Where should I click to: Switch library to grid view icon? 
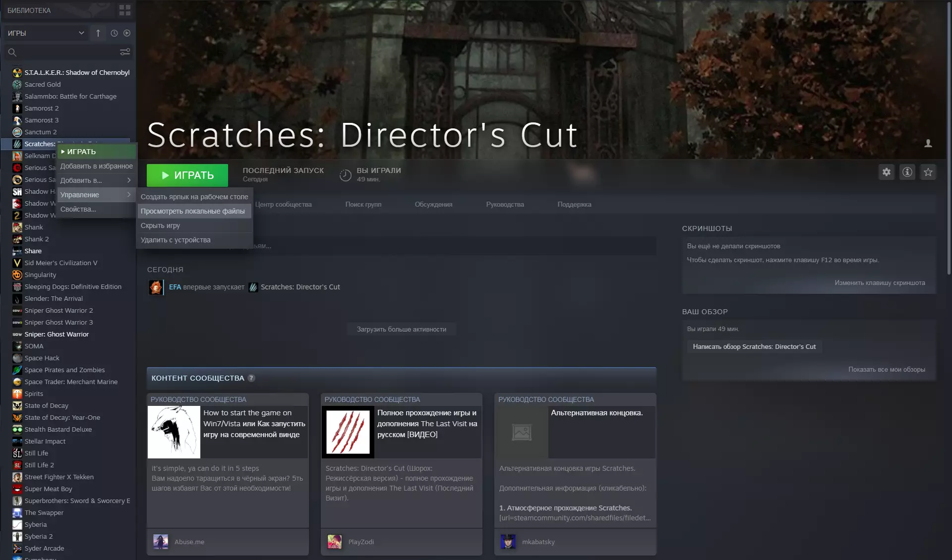125,10
